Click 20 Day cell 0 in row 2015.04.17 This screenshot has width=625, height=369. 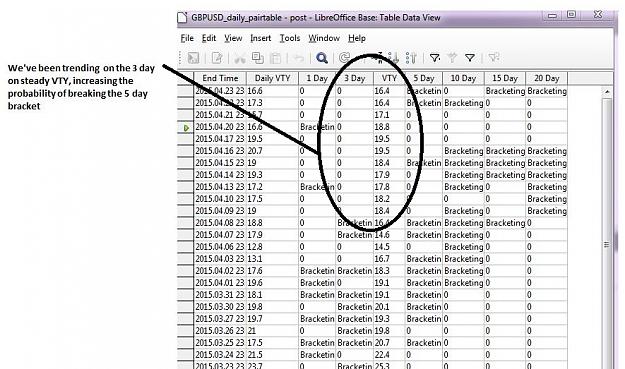pyautogui.click(x=546, y=139)
